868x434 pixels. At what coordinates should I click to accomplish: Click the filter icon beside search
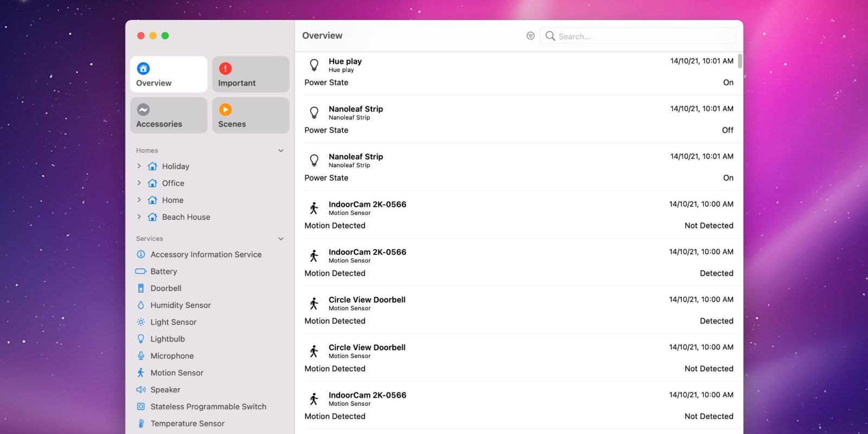[x=531, y=36]
